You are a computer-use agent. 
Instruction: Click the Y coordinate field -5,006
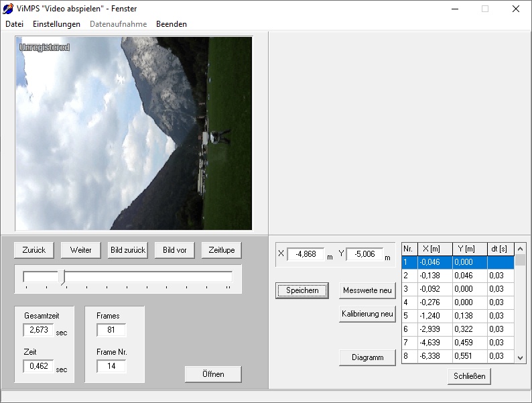tap(364, 254)
